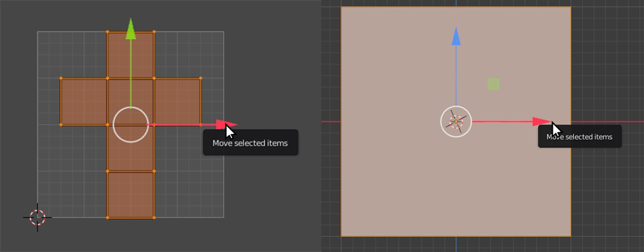Select the right arm UV face
This screenshot has width=644, height=252.
click(x=177, y=101)
